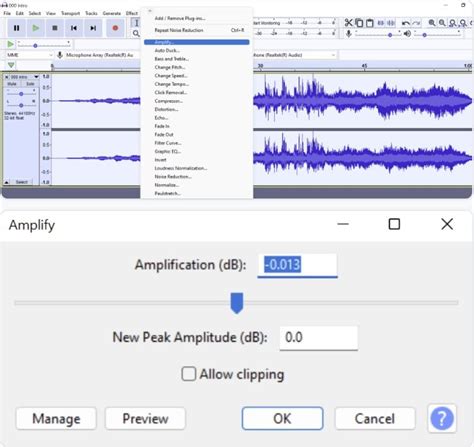The image size is (474, 447).
Task: Skip to start of the track
Action: [74, 28]
